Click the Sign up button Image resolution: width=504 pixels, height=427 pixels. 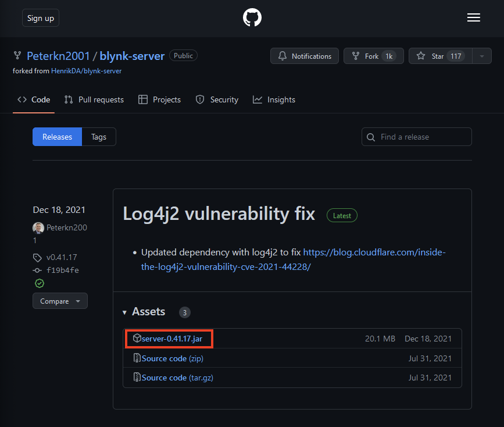click(41, 18)
